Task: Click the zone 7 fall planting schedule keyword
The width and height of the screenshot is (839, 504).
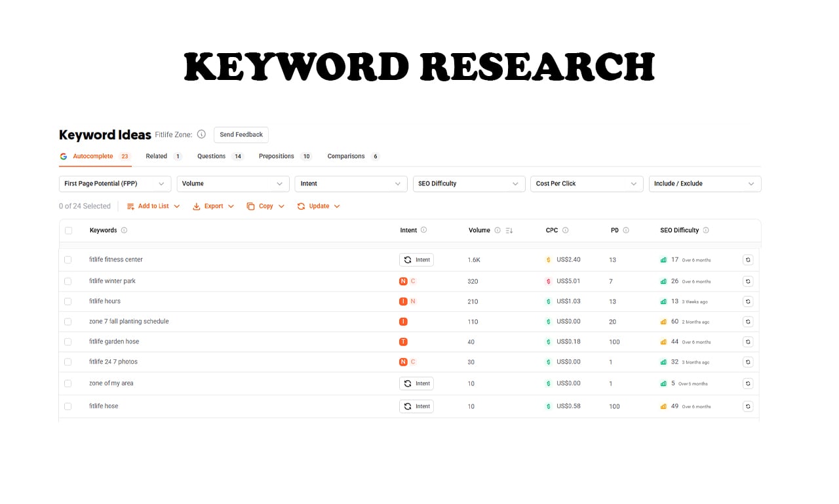Action: coord(128,322)
